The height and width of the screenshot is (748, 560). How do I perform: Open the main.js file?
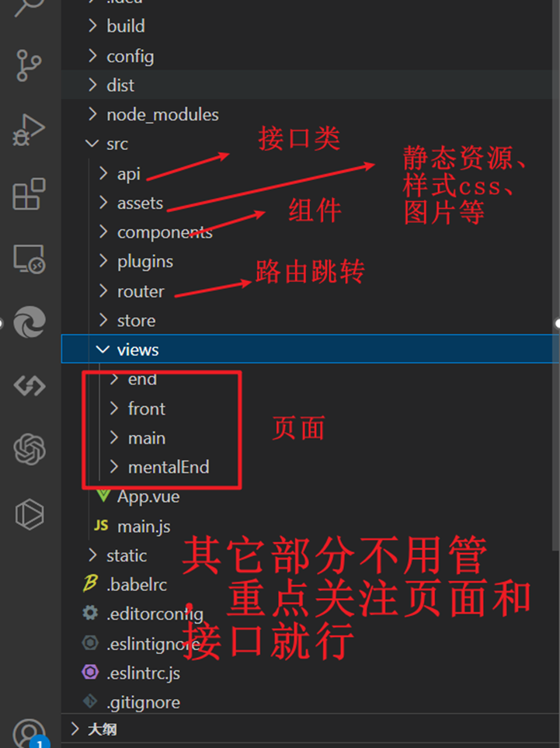pyautogui.click(x=310, y=526)
